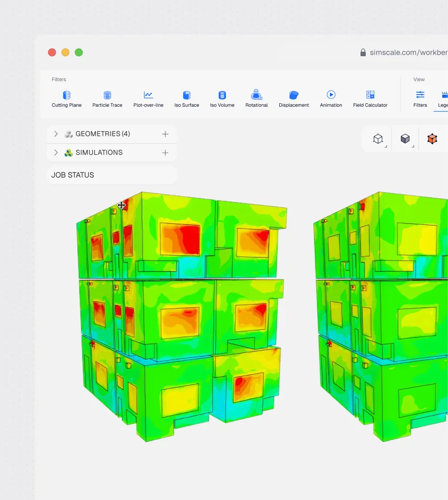Add a new simulation with plus

[165, 153]
